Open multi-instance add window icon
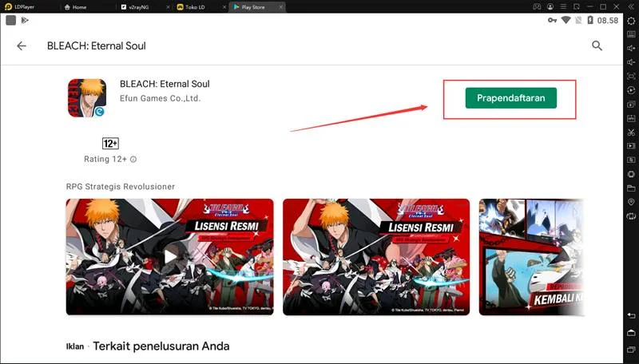Image resolution: width=639 pixels, height=364 pixels. [x=631, y=105]
